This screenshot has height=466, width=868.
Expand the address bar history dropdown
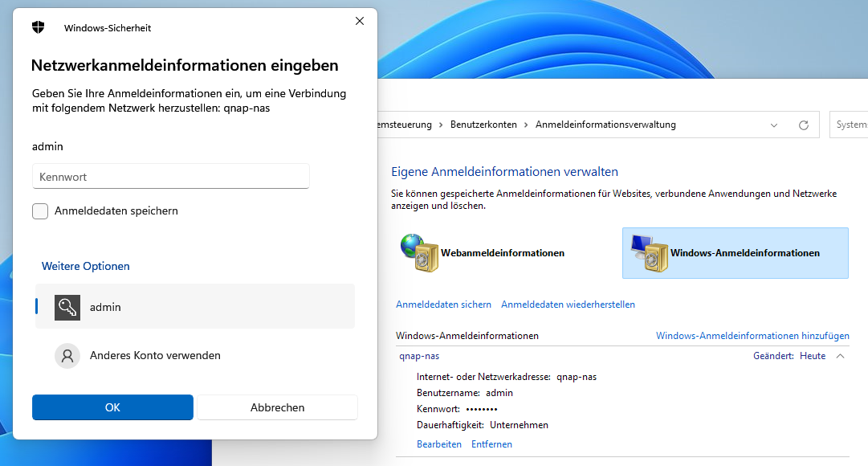pyautogui.click(x=774, y=125)
